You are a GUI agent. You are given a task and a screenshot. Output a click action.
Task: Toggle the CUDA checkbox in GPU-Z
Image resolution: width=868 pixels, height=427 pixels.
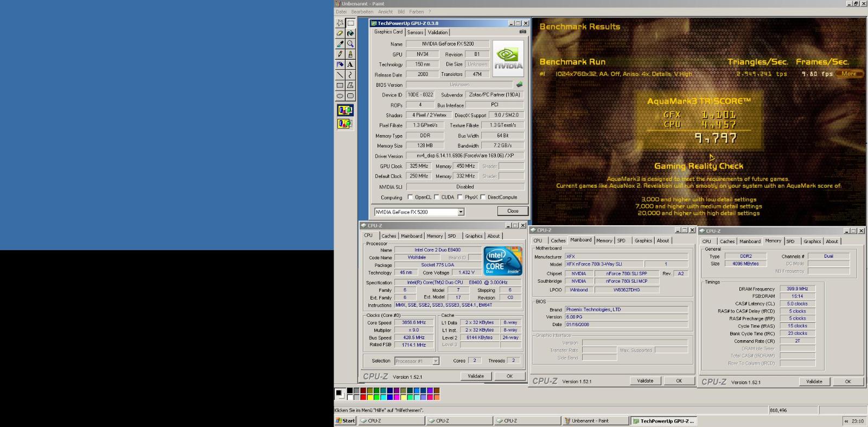click(436, 197)
